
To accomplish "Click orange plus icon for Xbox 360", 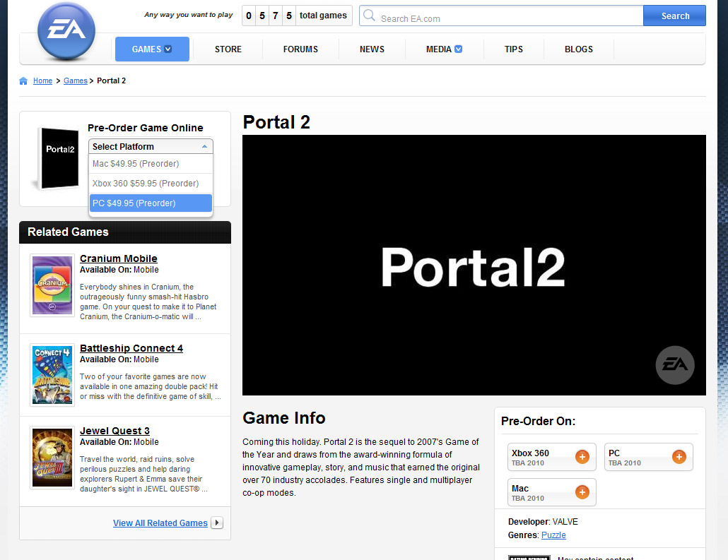I will pos(582,457).
